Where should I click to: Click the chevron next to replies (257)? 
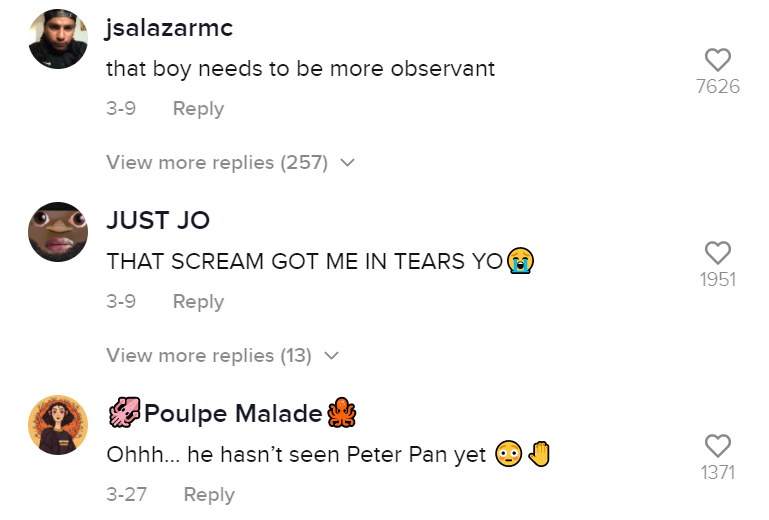(348, 162)
